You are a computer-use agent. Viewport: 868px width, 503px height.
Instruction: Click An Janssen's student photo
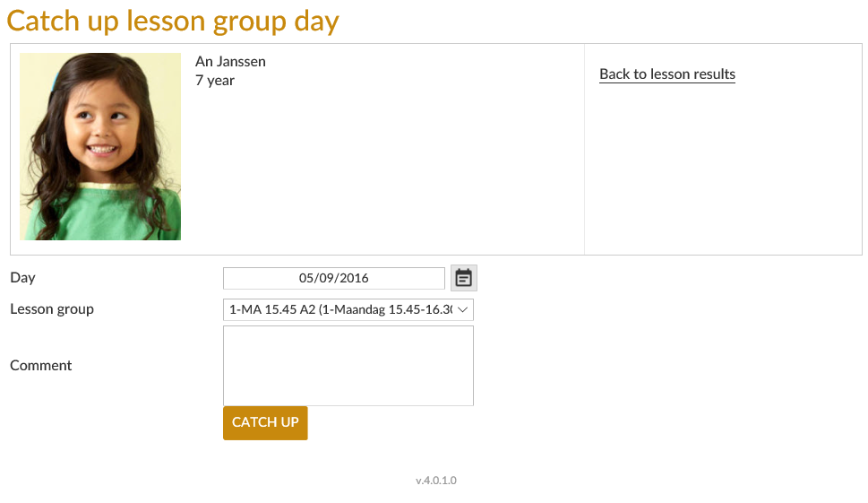click(x=100, y=146)
